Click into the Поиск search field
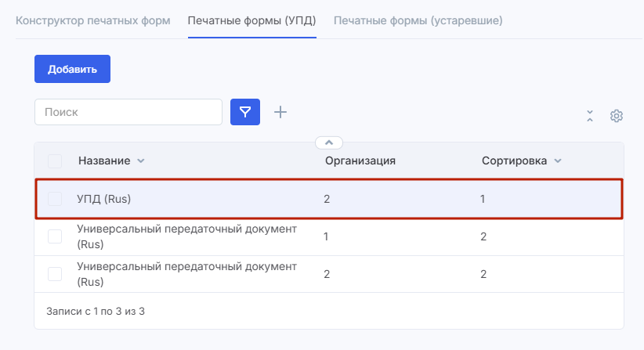644x350 pixels. pos(128,112)
